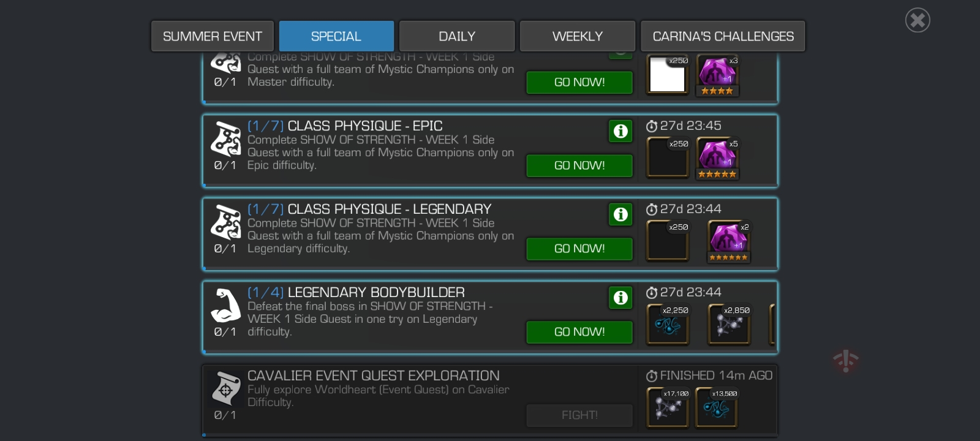The image size is (980, 441).
Task: Open the Weekly objectives tab
Action: click(x=578, y=36)
